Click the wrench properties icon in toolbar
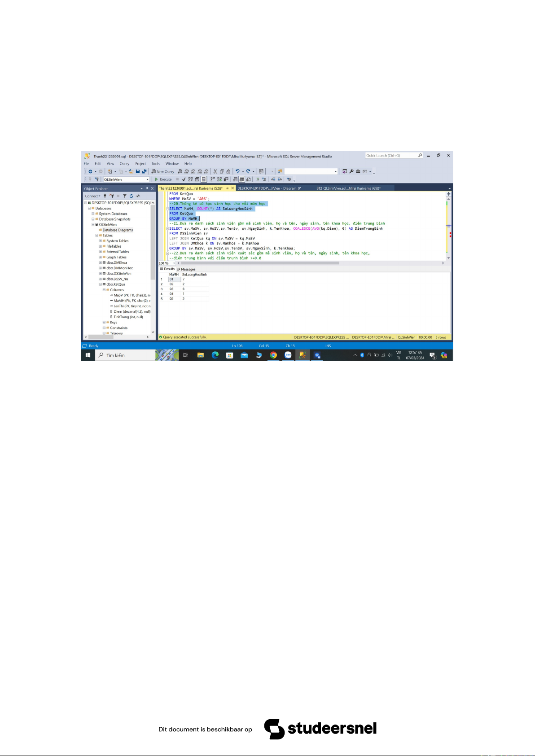This screenshot has width=535, height=756. click(x=351, y=171)
